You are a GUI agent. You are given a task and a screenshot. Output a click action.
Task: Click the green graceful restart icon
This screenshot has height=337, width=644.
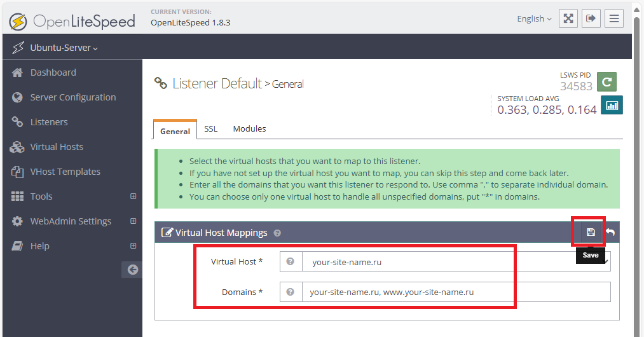click(x=606, y=82)
